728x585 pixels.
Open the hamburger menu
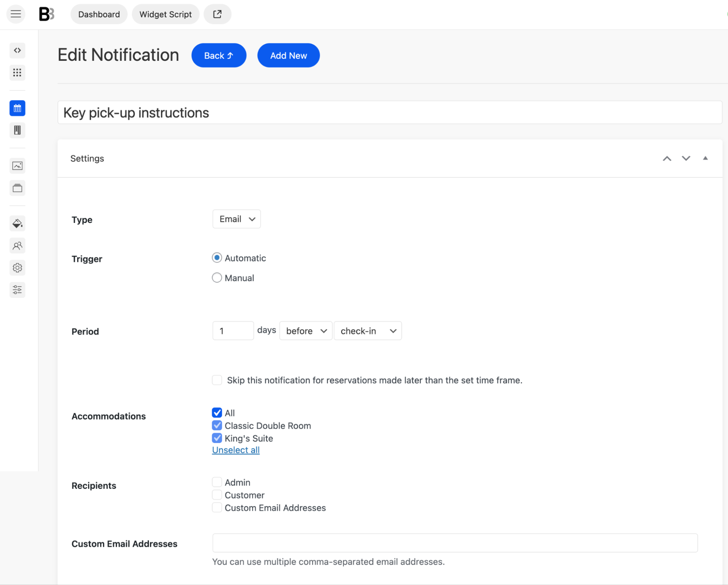pos(16,14)
